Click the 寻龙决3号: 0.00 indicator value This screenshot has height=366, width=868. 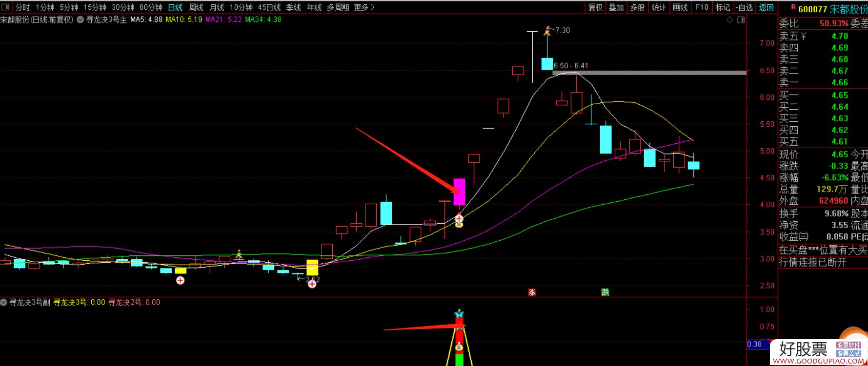pos(79,302)
